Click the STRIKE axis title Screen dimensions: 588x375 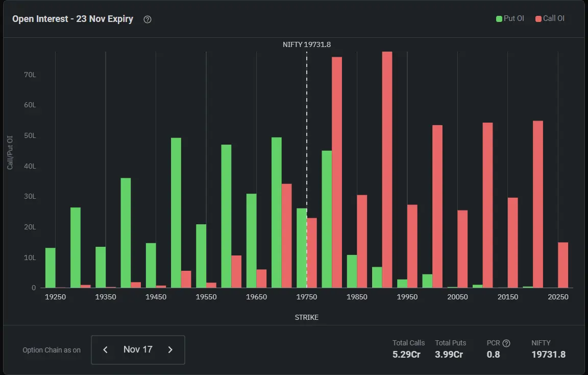pos(307,318)
